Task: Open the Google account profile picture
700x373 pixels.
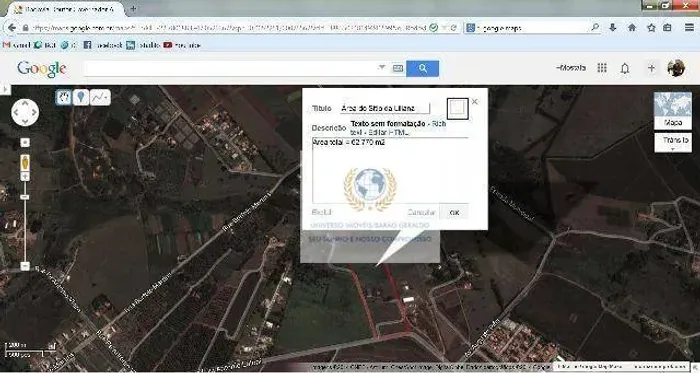Action: (x=676, y=68)
